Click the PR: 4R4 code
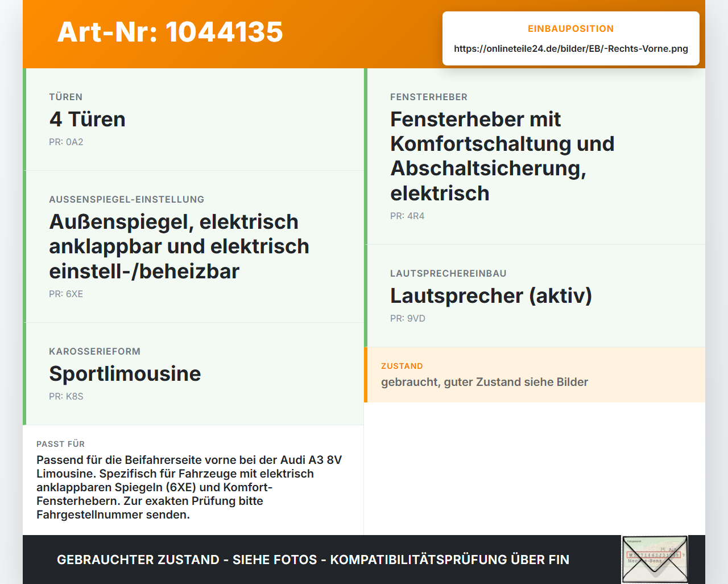Screen dimensions: 728x584 tap(407, 216)
